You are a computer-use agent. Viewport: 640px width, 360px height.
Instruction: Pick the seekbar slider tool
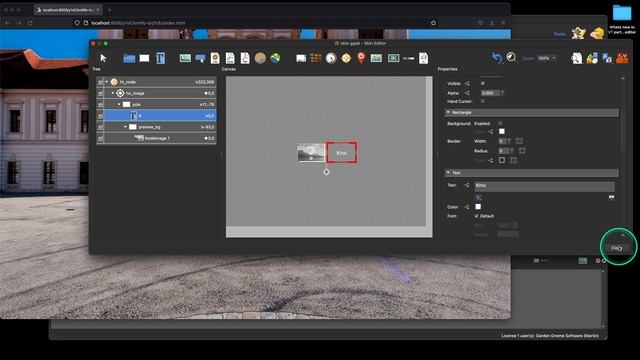[x=409, y=58]
